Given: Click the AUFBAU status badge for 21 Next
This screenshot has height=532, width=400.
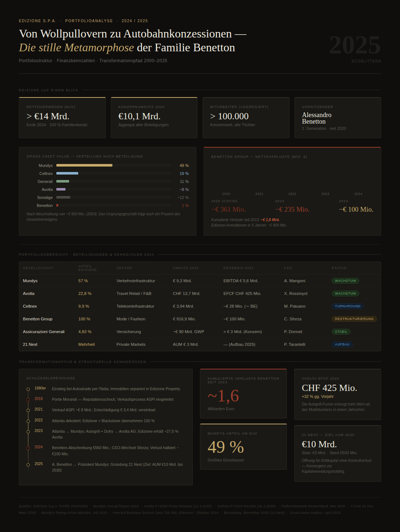Looking at the screenshot, I should coord(342,344).
